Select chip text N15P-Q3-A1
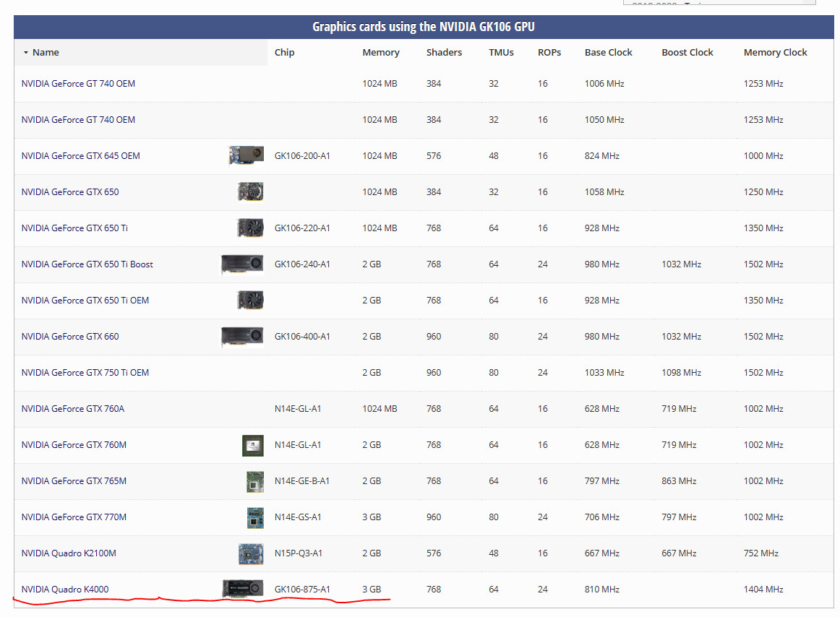The height and width of the screenshot is (617, 840). coord(299,553)
